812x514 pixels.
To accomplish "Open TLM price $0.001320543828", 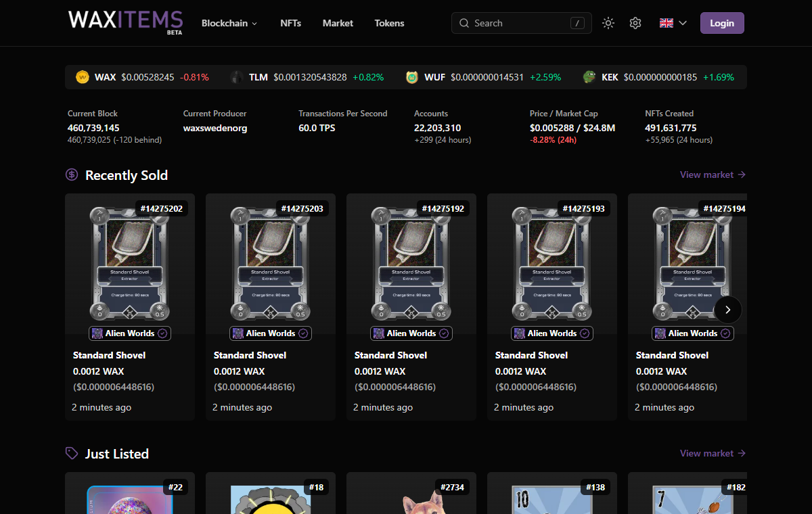I will pyautogui.click(x=310, y=77).
